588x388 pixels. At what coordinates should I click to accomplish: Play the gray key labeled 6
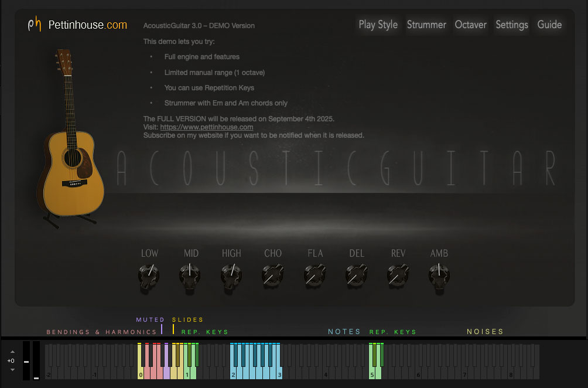[418, 373]
